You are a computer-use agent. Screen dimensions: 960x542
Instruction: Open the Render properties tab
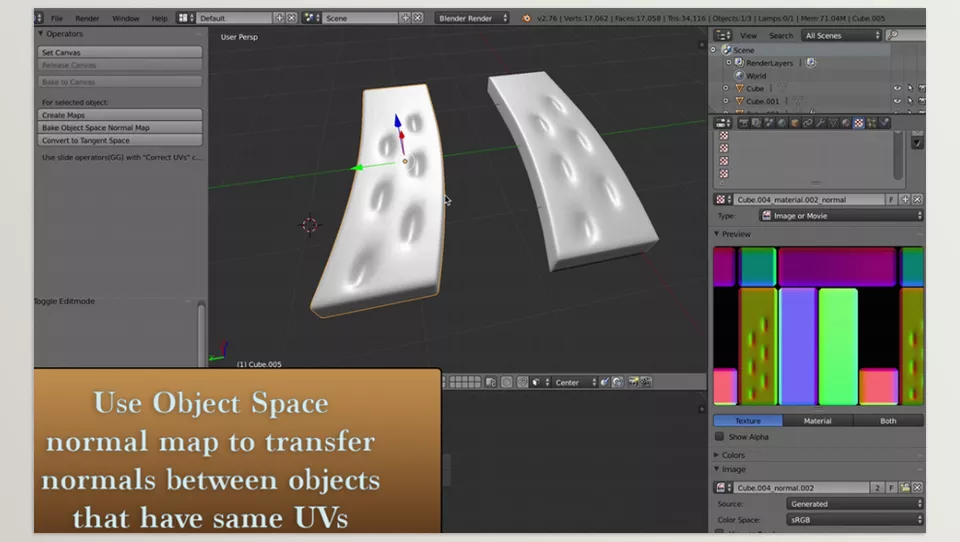click(743, 123)
